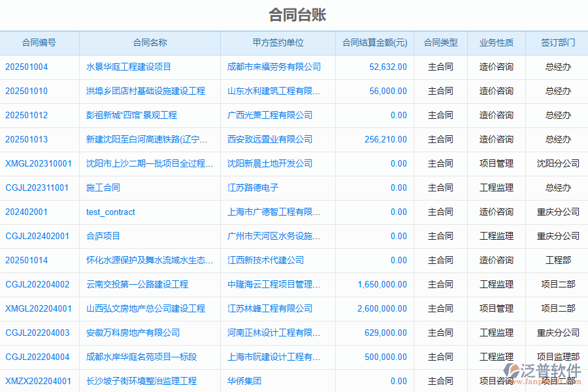Click the 业务性质 column header
Viewport: 588px width, 392px height.
coord(496,43)
